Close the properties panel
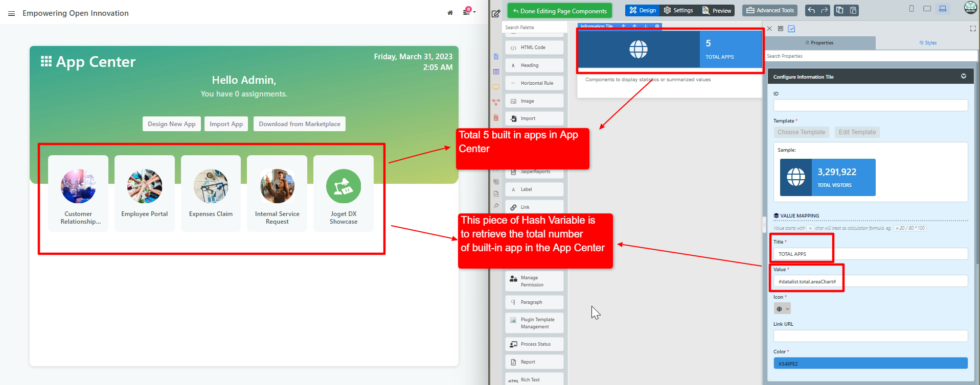 tap(769, 29)
